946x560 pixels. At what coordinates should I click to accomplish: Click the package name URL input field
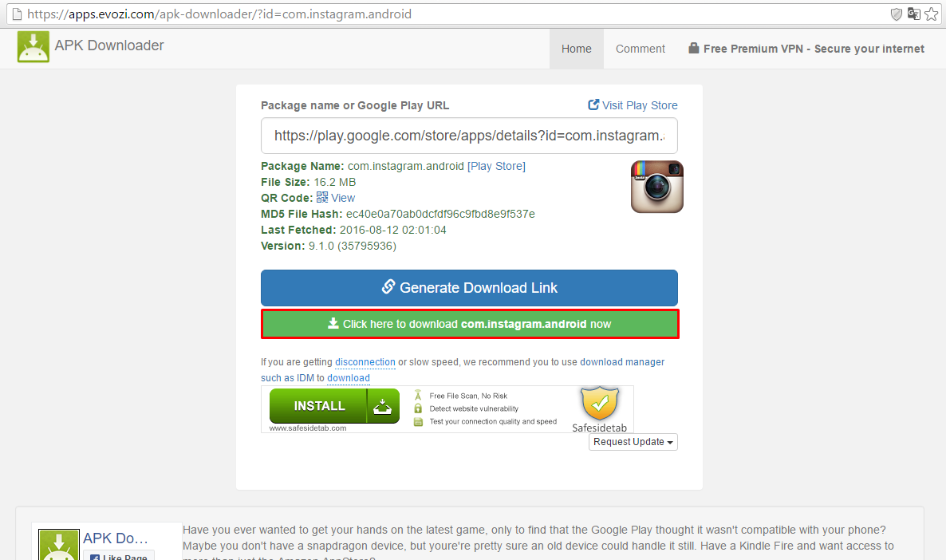(469, 136)
